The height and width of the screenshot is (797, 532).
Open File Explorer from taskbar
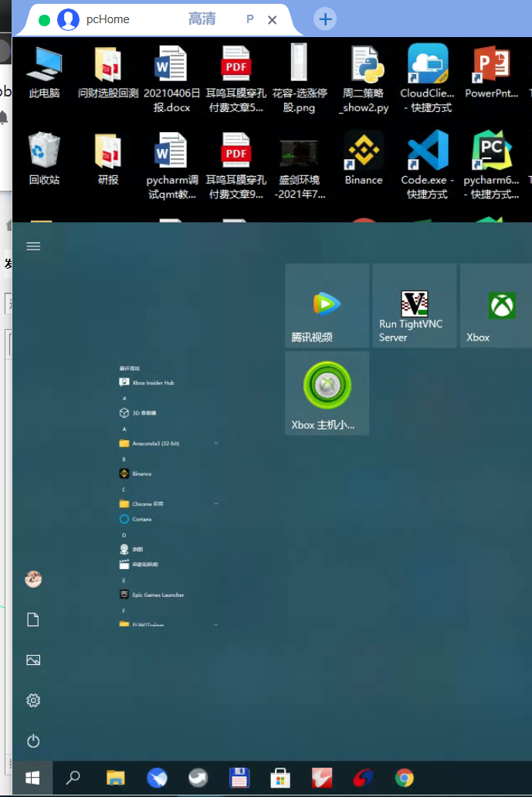pos(115,778)
